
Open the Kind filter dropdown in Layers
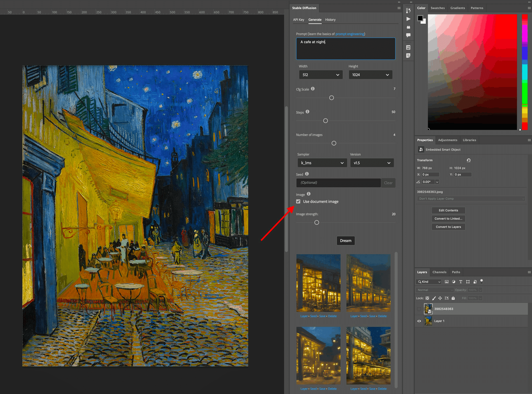click(x=429, y=282)
